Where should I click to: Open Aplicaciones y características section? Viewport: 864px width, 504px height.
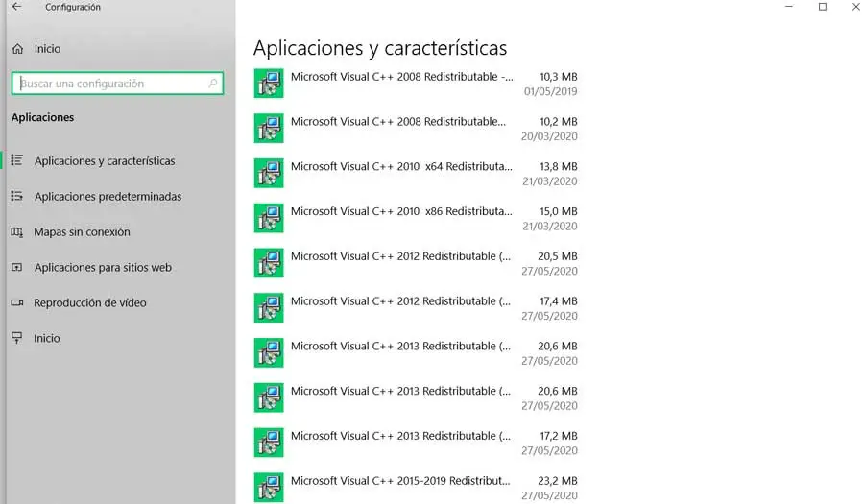point(105,161)
